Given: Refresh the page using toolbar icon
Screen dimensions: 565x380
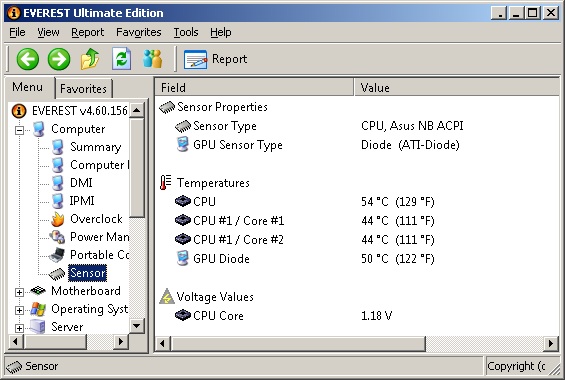Looking at the screenshot, I should [121, 59].
